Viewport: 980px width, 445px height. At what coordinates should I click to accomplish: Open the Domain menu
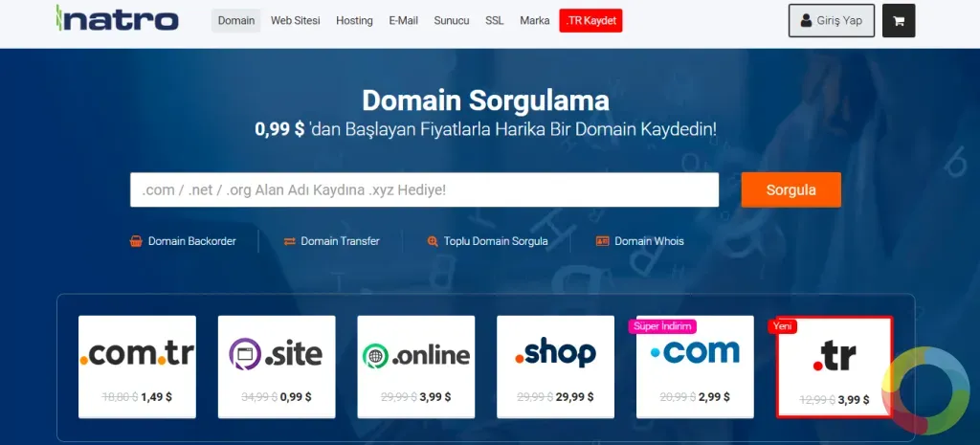236,21
